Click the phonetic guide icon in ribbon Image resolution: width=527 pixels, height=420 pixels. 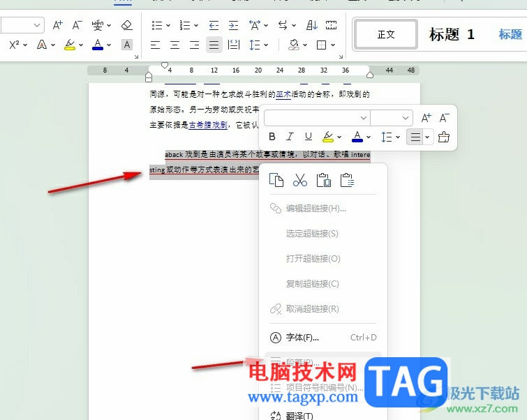[98, 25]
